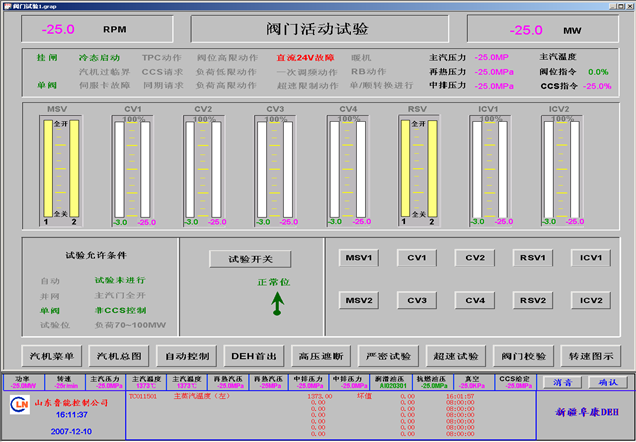Click the 挂闸 status indicator
This screenshot has width=636, height=442.
[x=47, y=58]
